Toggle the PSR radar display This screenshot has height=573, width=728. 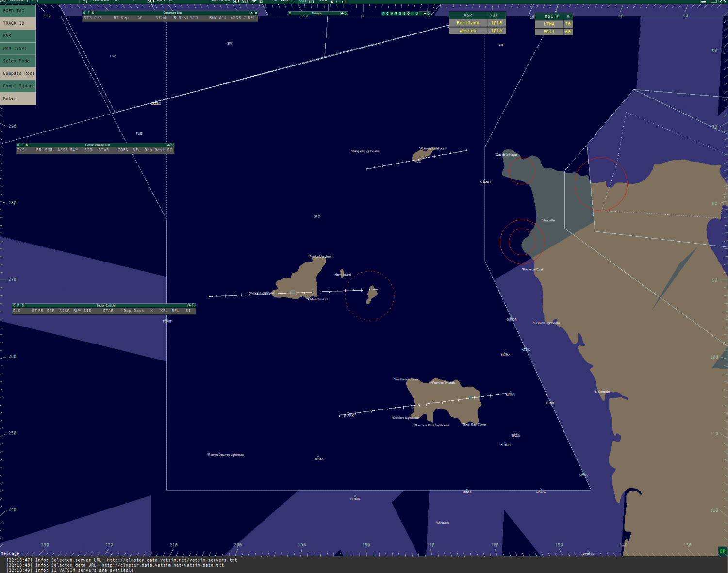[x=18, y=36]
